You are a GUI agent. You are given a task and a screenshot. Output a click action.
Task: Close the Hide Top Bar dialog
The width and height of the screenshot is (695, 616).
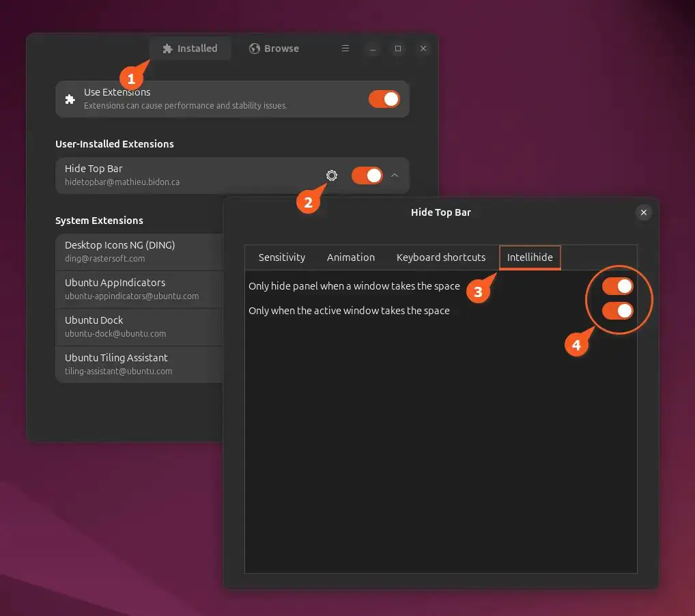pos(643,213)
